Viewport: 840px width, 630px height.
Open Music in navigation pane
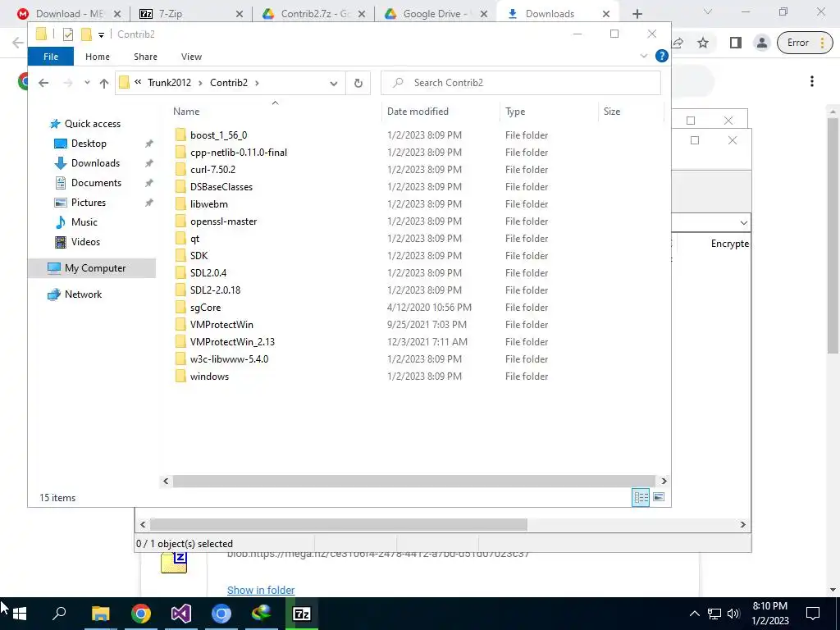[84, 222]
